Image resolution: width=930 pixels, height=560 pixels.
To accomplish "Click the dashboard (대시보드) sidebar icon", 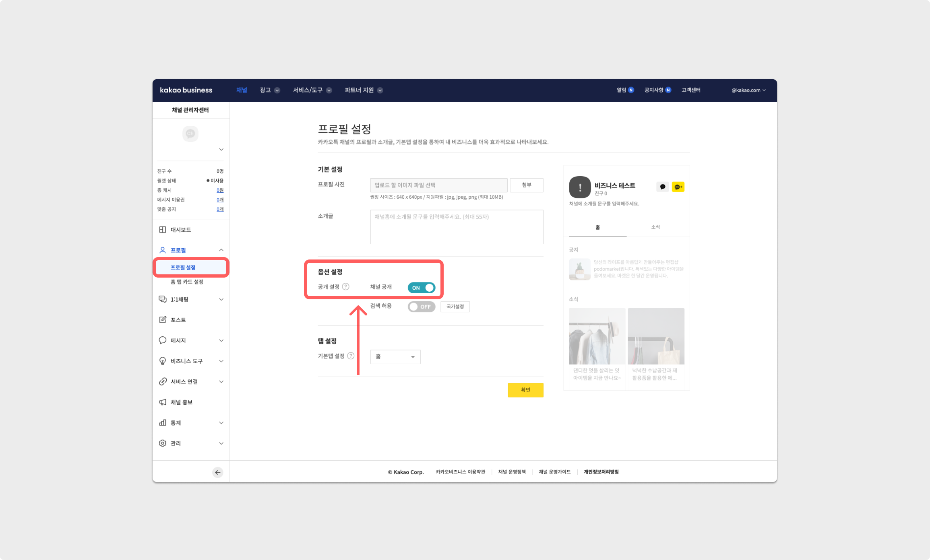I will coord(163,230).
